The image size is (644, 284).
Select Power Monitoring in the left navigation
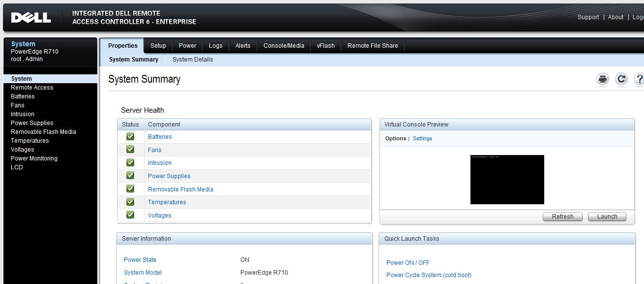34,158
